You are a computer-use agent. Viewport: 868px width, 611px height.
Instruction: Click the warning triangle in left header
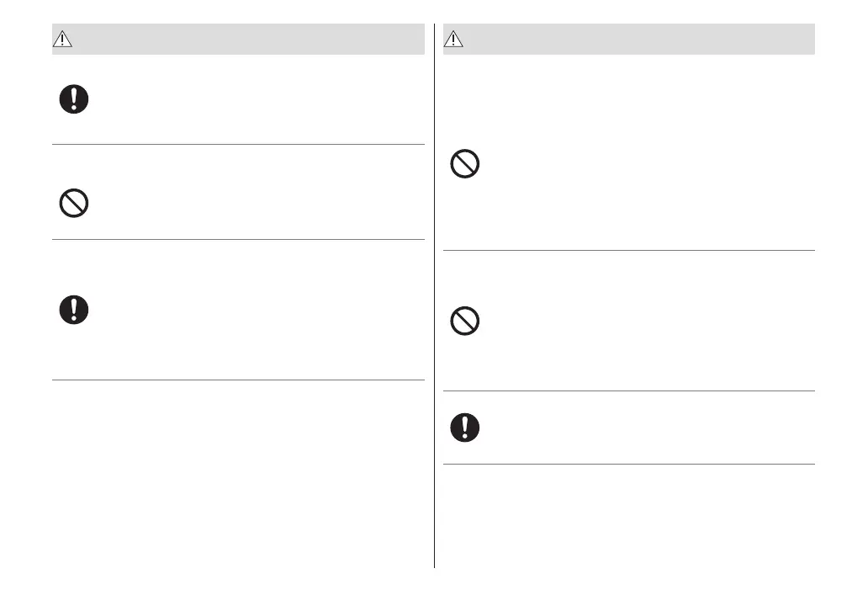click(64, 38)
